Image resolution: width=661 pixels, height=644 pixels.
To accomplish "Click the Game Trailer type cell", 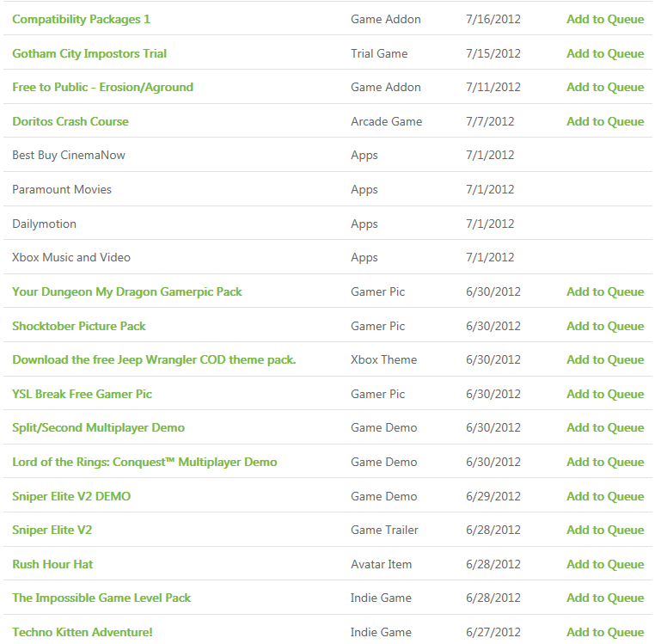I will point(384,531).
